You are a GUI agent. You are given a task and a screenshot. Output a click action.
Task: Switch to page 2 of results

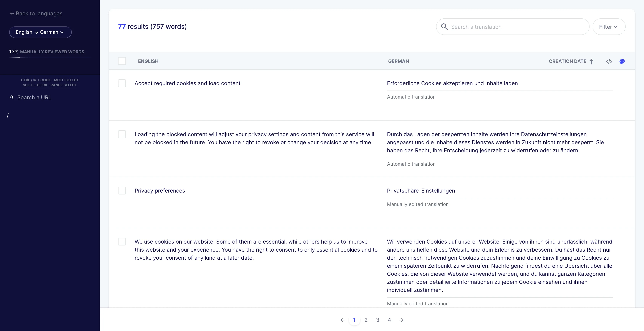coord(366,320)
